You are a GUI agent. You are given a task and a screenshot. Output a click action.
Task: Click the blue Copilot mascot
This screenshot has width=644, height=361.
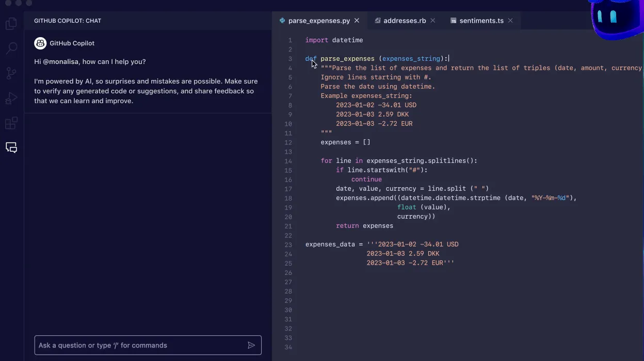click(617, 20)
